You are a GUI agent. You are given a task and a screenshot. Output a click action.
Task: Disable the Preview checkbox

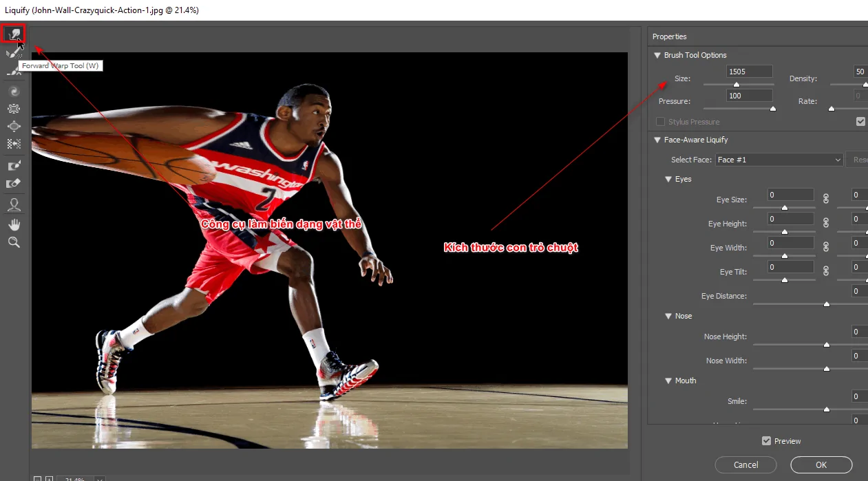(x=766, y=440)
